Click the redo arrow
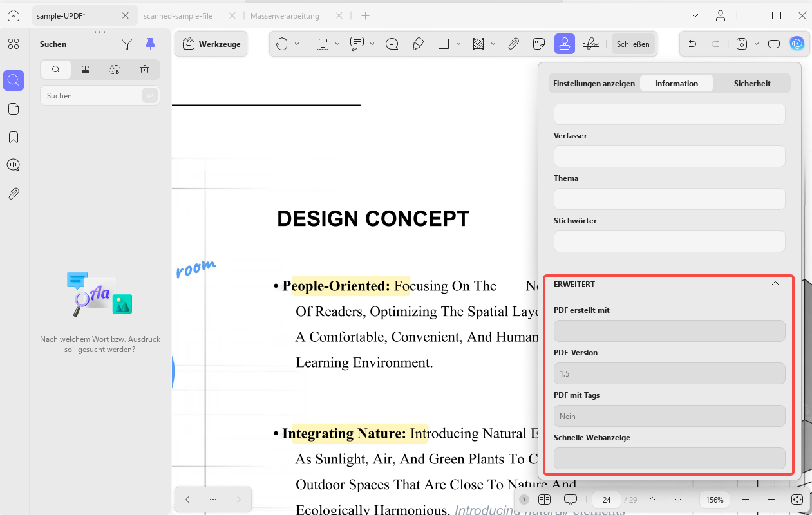Screen dimensions: 812x515 715,44
